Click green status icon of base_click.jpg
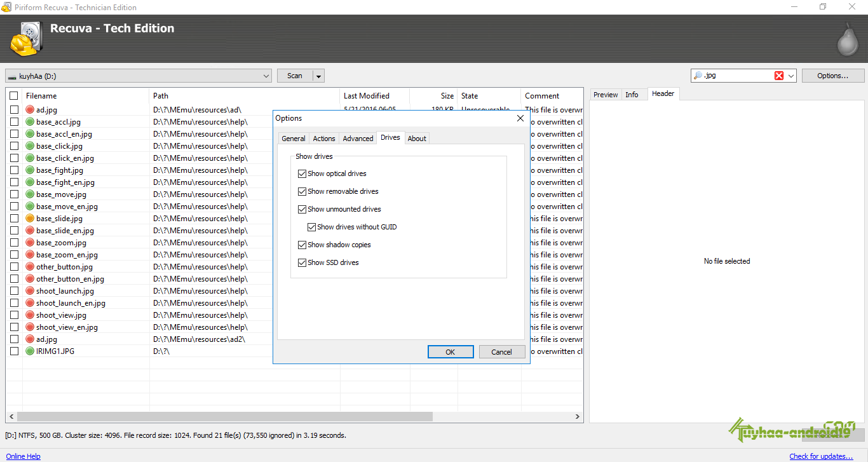 30,146
